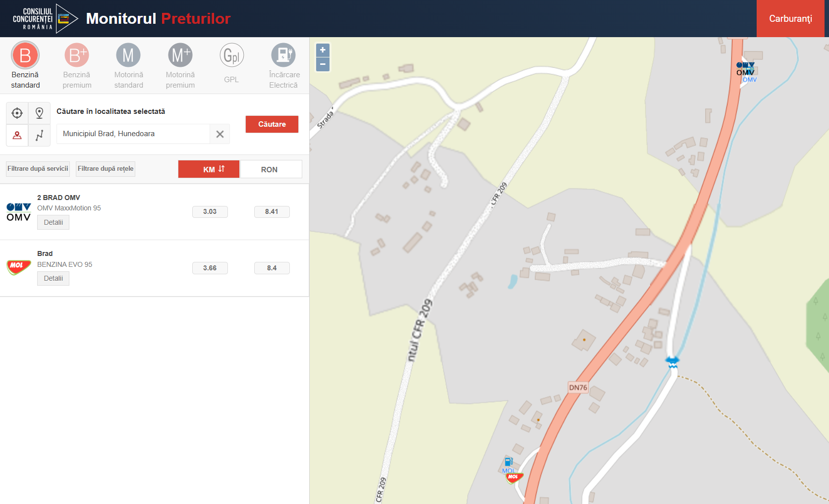829x504 pixels.
Task: Sort results by KM distance
Action: (209, 169)
